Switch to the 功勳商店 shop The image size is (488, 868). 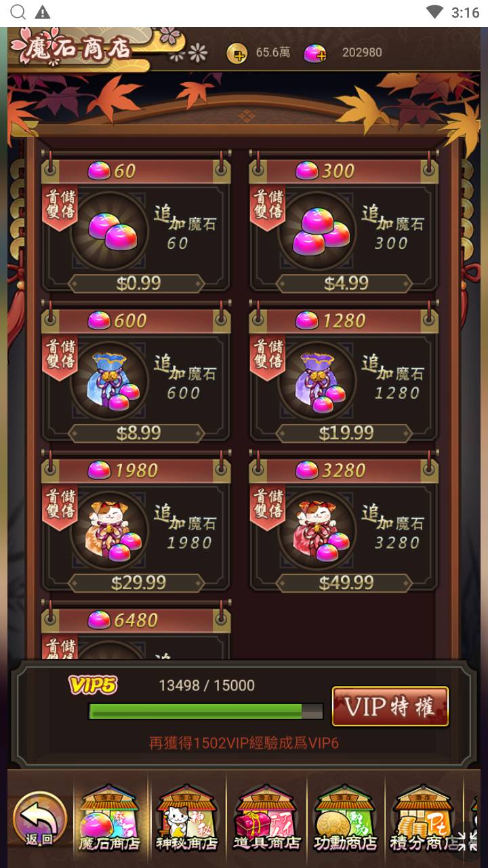[x=345, y=818]
